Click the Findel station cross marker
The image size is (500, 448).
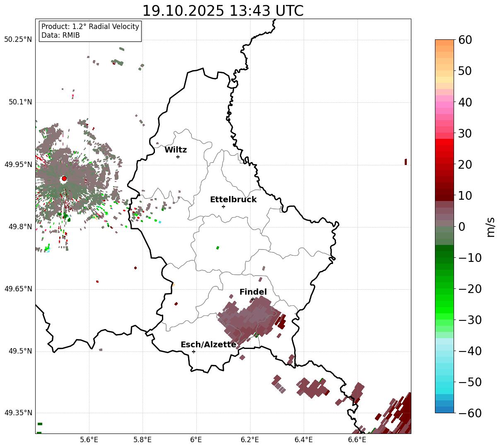(253, 299)
